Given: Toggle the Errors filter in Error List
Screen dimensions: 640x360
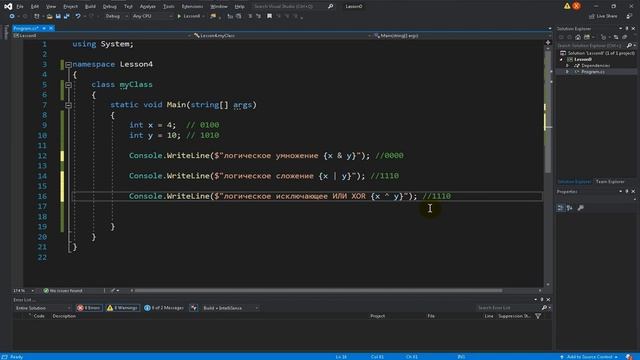Looking at the screenshot, I should 89,308.
